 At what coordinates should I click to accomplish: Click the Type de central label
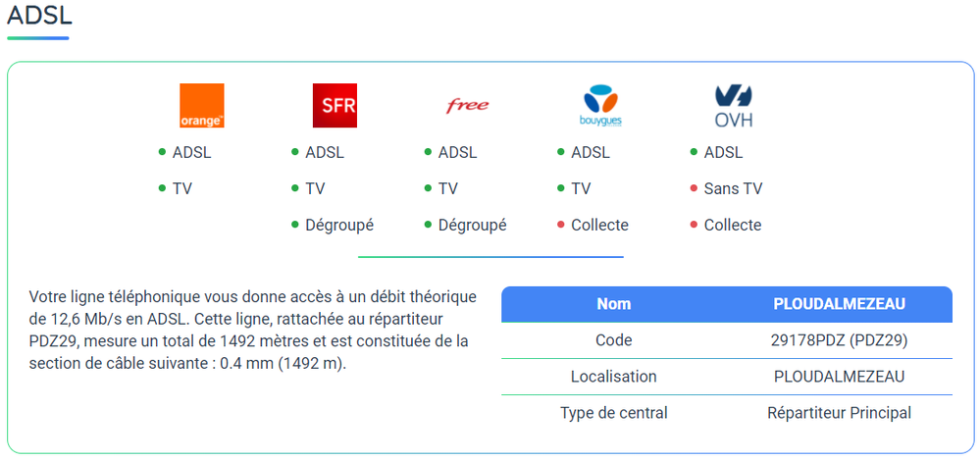(613, 413)
